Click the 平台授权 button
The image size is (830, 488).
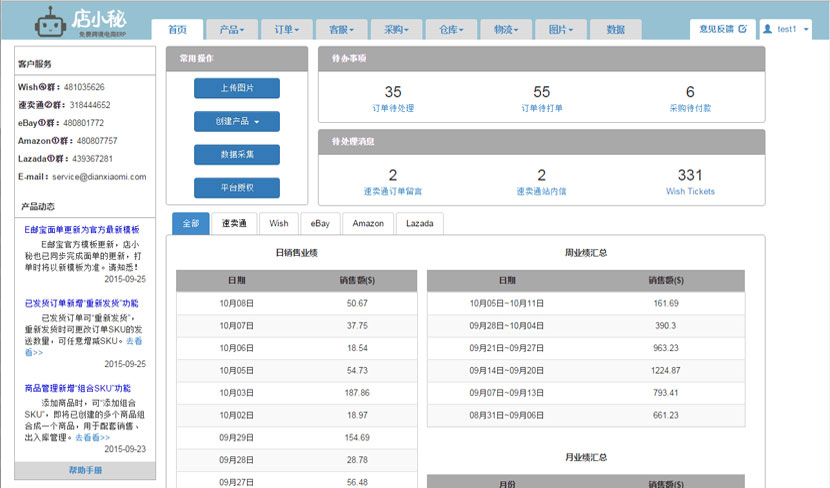pyautogui.click(x=237, y=188)
